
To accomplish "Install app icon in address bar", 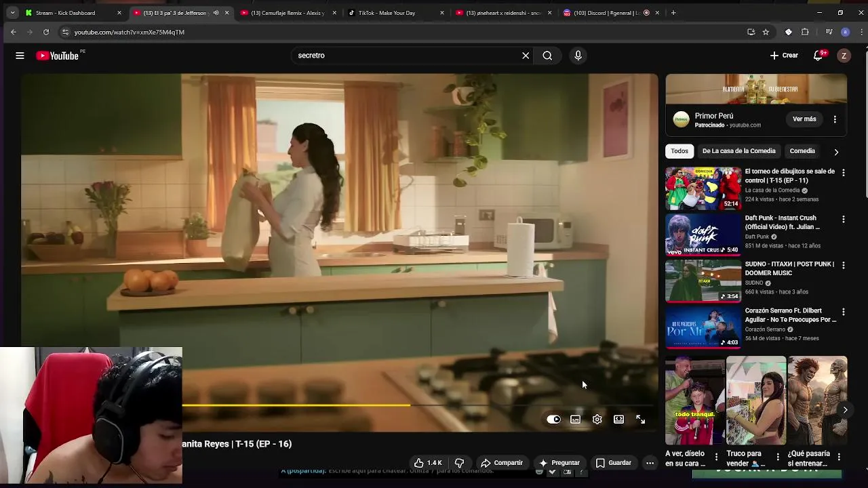I will (751, 32).
